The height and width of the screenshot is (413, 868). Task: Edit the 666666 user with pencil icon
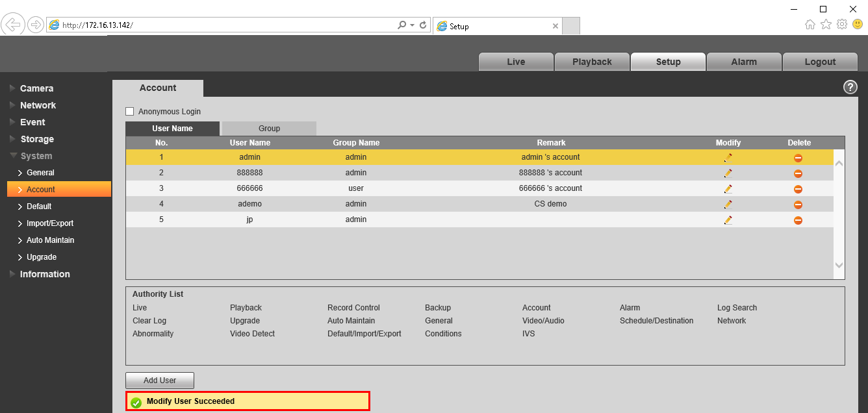(728, 188)
